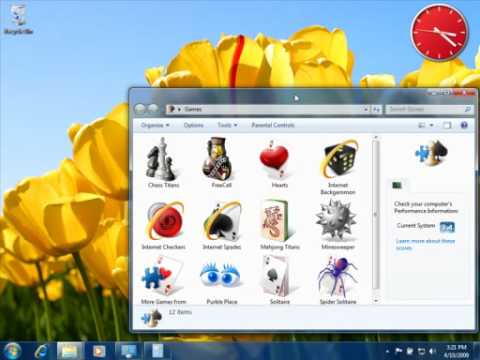Select the Mahjong Titans tile icon

click(277, 221)
